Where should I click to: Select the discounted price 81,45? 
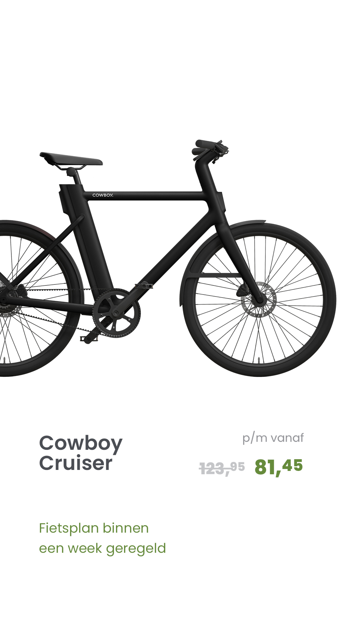tap(279, 467)
